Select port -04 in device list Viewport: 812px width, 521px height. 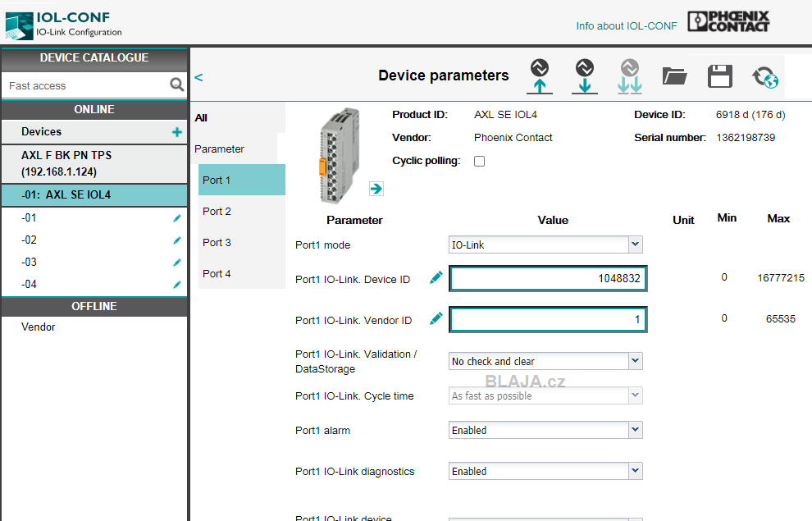[x=94, y=285]
